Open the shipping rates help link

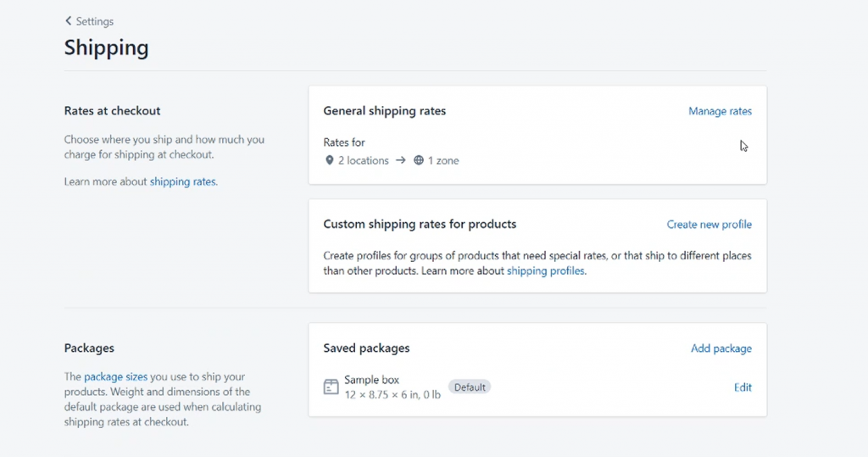click(x=183, y=181)
